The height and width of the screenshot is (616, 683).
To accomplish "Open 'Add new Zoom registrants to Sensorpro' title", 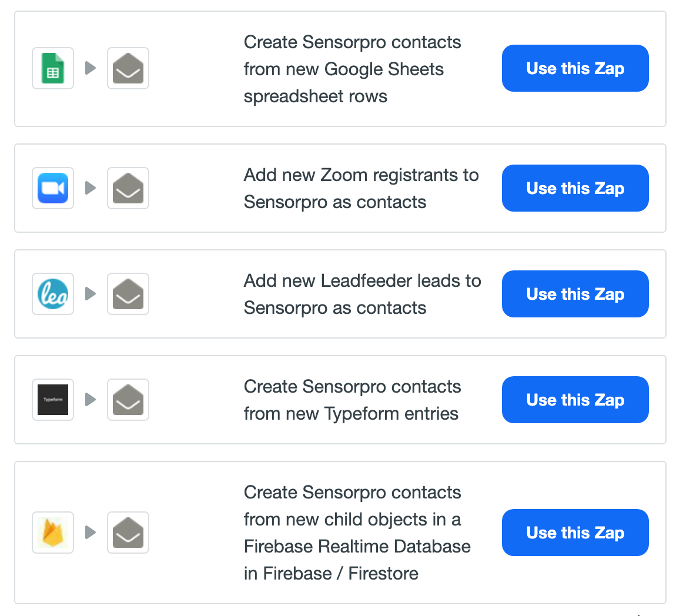I will (361, 188).
